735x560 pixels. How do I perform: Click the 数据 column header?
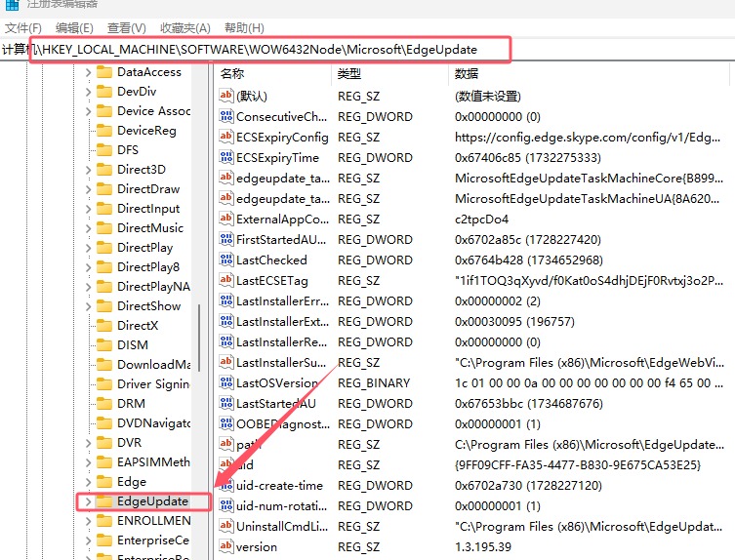pos(467,74)
